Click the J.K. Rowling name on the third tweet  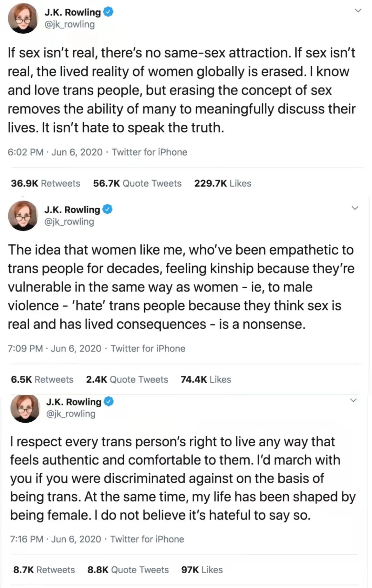[74, 402]
